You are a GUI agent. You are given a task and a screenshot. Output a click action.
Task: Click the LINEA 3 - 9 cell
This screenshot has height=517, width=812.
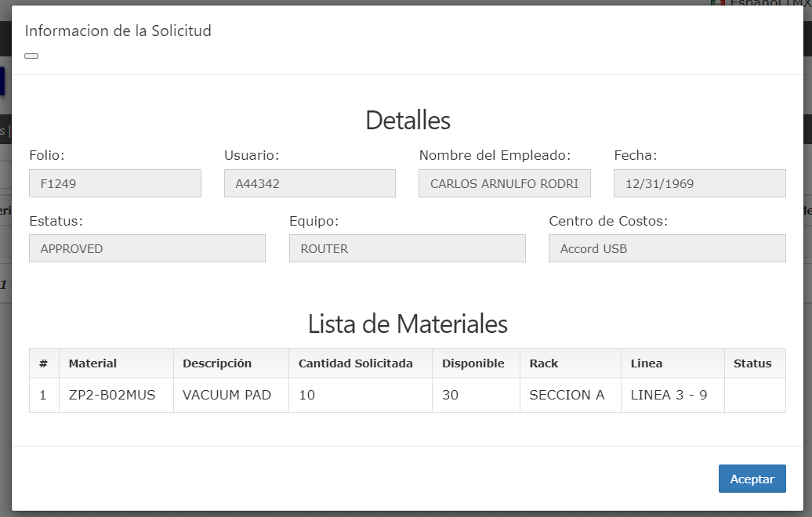[669, 396]
